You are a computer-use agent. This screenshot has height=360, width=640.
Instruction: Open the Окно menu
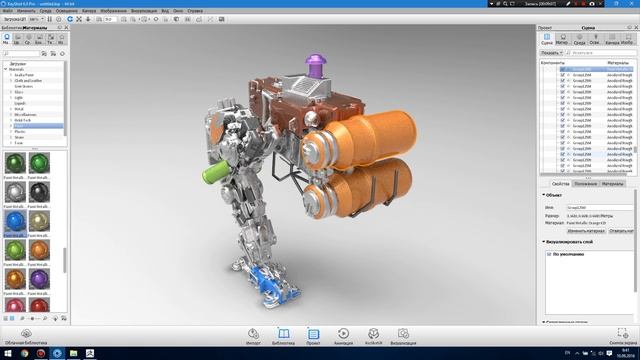click(x=178, y=11)
